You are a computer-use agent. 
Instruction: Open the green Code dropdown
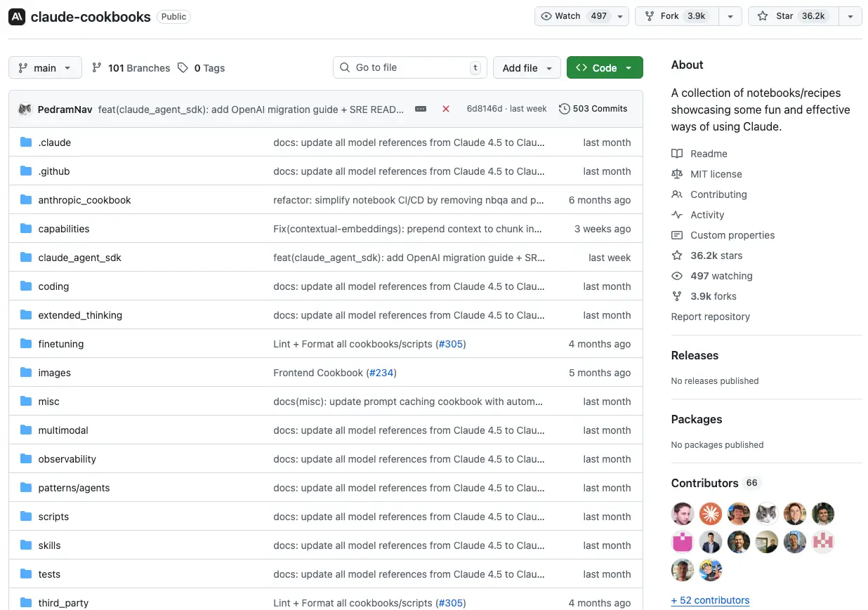click(x=604, y=68)
